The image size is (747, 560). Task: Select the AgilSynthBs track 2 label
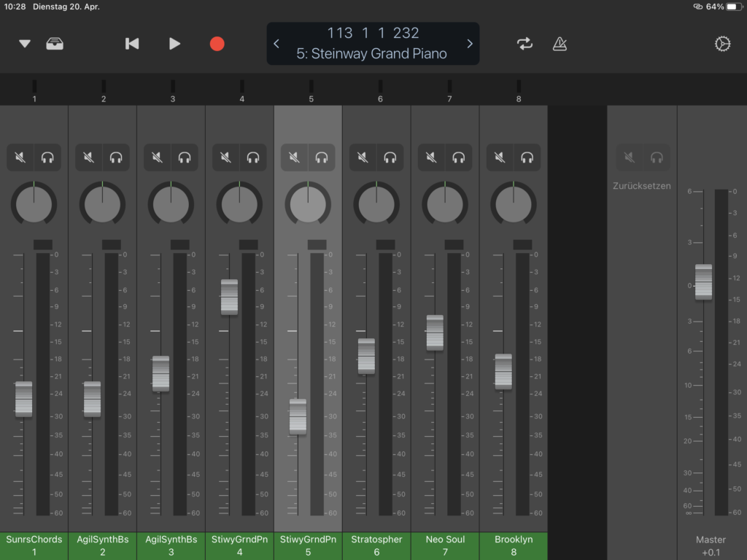click(103, 545)
